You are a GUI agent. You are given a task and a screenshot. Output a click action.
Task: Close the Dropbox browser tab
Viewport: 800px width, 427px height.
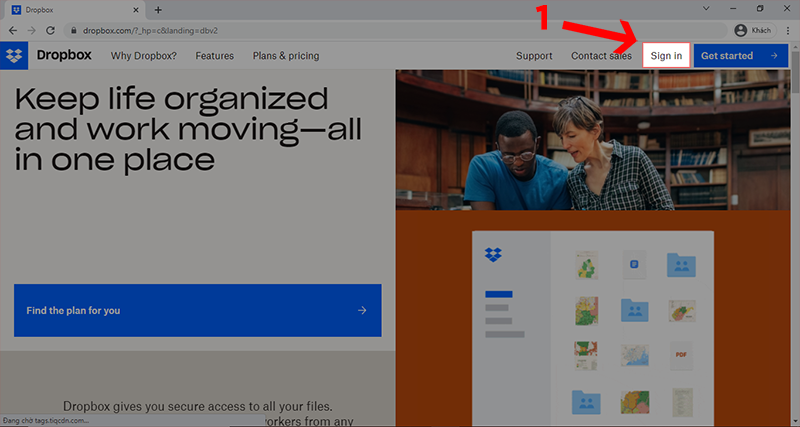(x=138, y=10)
